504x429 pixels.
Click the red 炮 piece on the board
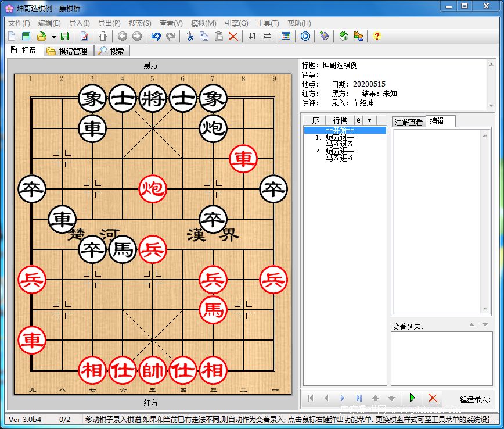153,188
